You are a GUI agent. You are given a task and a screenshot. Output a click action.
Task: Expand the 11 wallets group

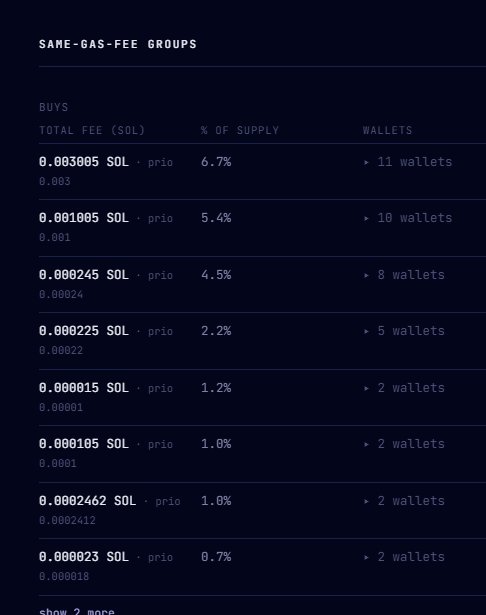pos(408,162)
